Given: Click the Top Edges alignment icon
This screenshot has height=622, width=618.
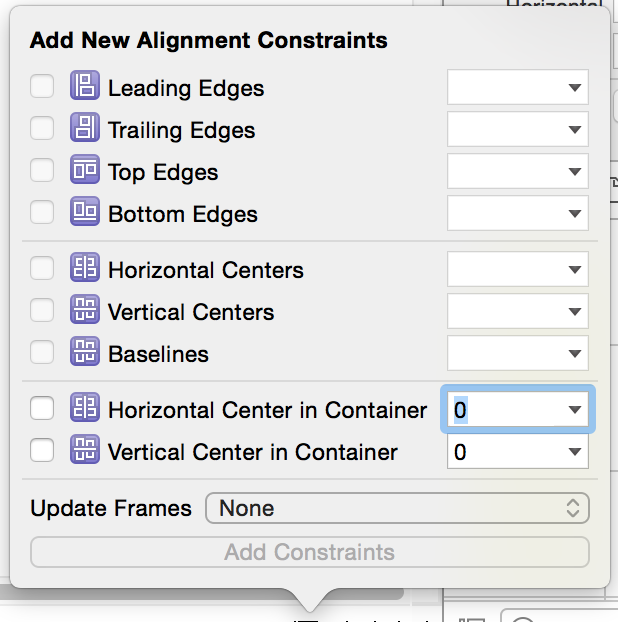Looking at the screenshot, I should click(x=84, y=171).
